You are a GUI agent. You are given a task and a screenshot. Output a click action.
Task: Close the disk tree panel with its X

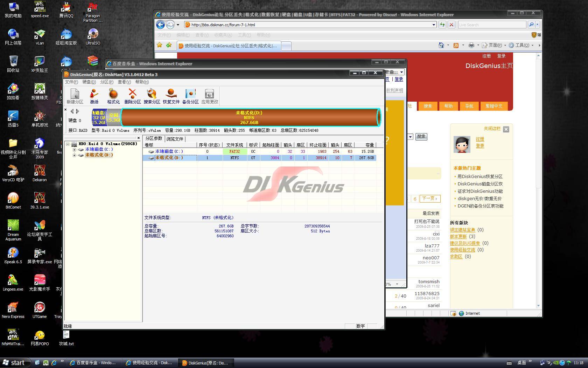pos(139,138)
